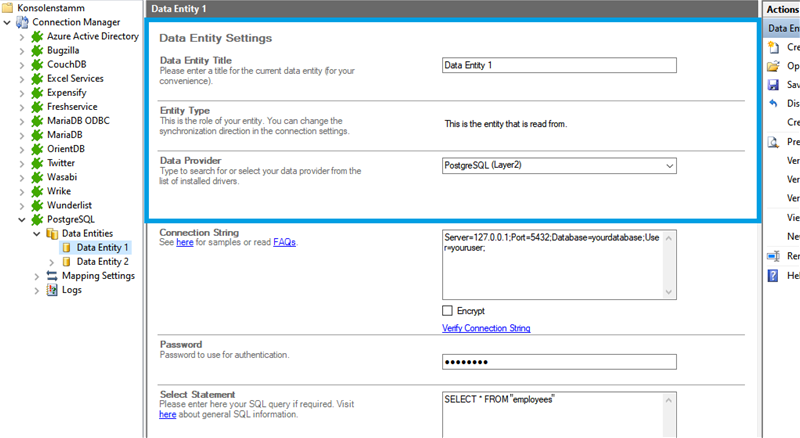
Task: Click the Discard changes undo arrow icon
Action: pyautogui.click(x=772, y=103)
